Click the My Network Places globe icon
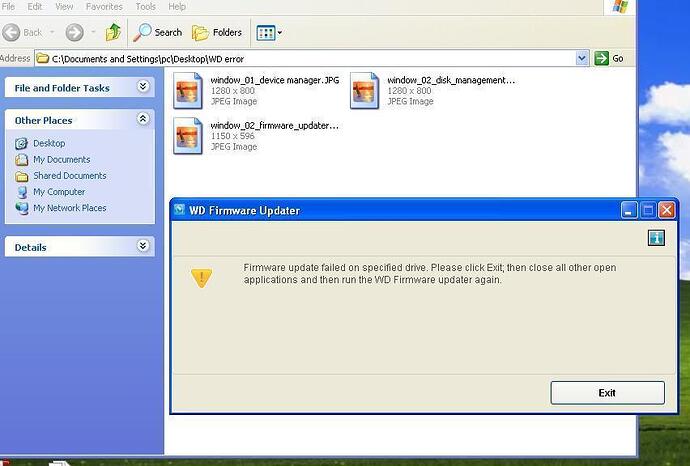 click(21, 208)
